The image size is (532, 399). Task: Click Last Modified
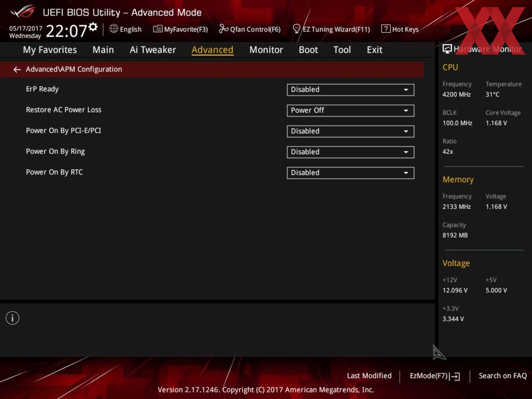[369, 376]
